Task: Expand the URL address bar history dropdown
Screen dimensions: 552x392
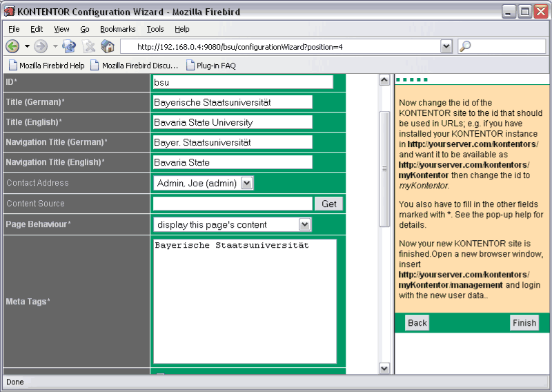Action: pyautogui.click(x=446, y=46)
